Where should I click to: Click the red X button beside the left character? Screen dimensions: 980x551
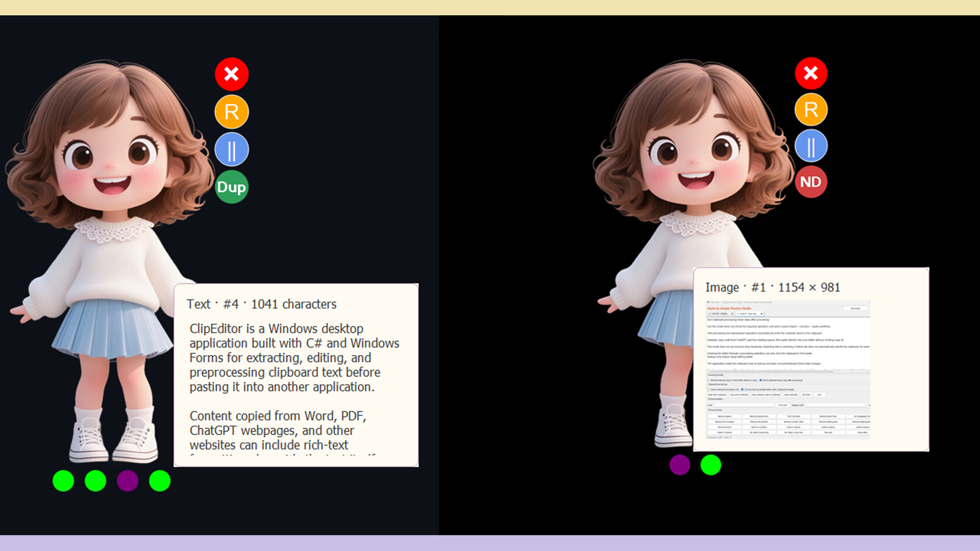click(x=232, y=74)
